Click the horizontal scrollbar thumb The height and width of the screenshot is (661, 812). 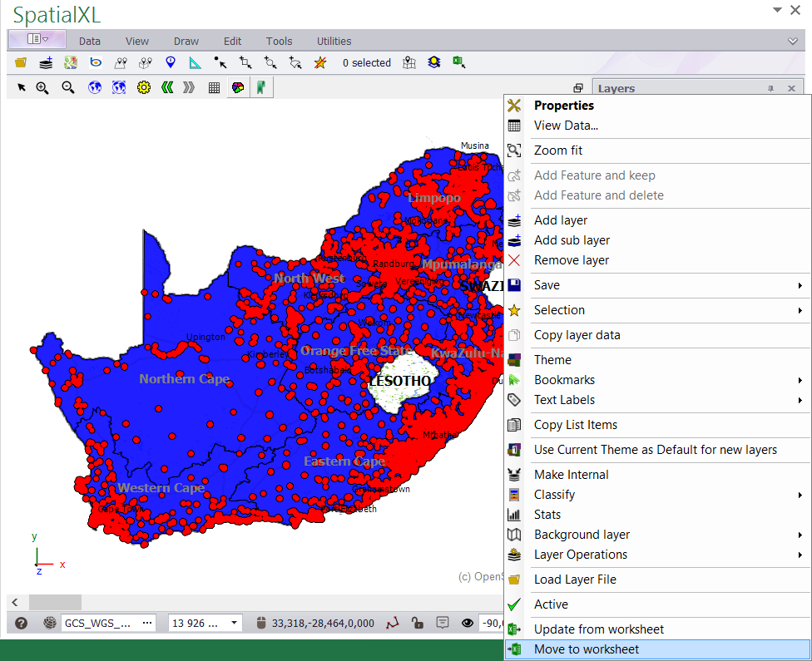(55, 602)
